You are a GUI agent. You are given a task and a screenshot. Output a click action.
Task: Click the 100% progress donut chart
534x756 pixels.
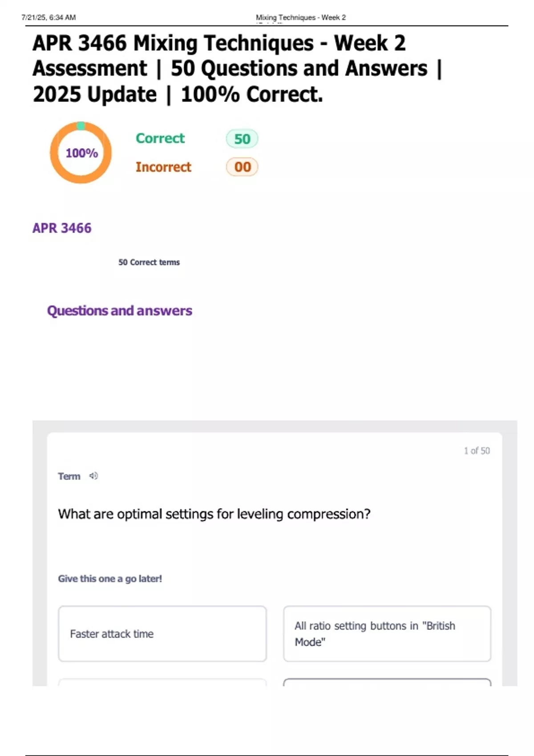click(x=81, y=153)
